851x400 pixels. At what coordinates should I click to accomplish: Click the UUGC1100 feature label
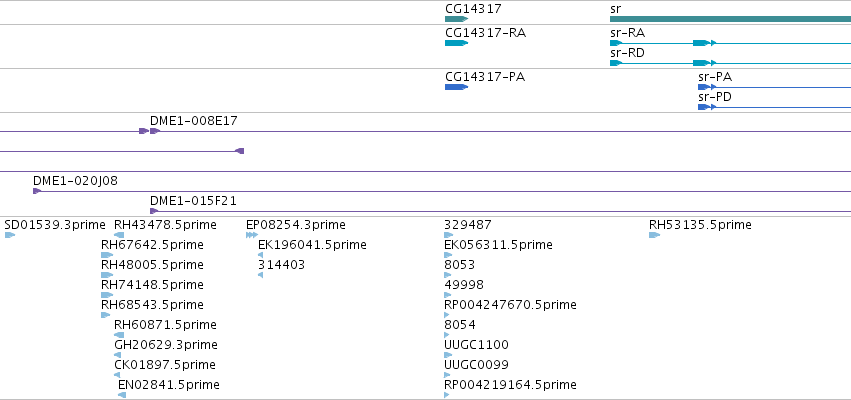tap(477, 345)
